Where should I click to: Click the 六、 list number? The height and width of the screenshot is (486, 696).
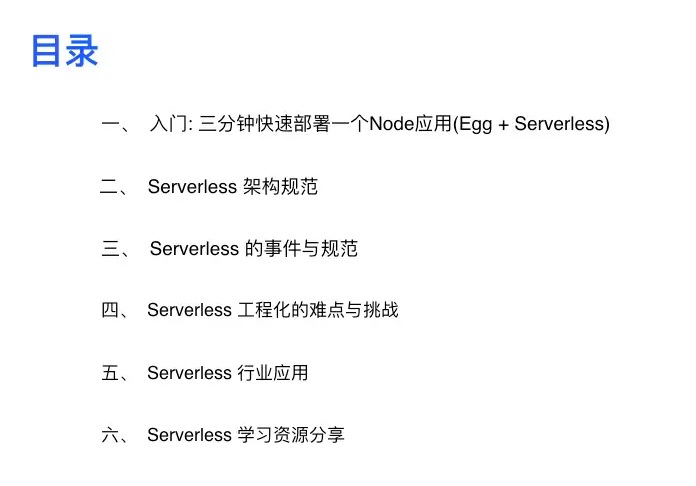pos(115,435)
